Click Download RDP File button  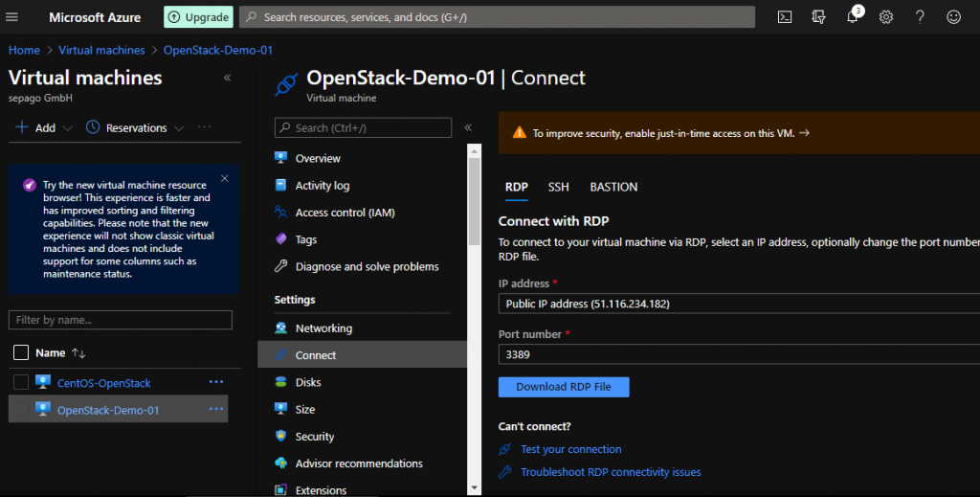point(563,387)
